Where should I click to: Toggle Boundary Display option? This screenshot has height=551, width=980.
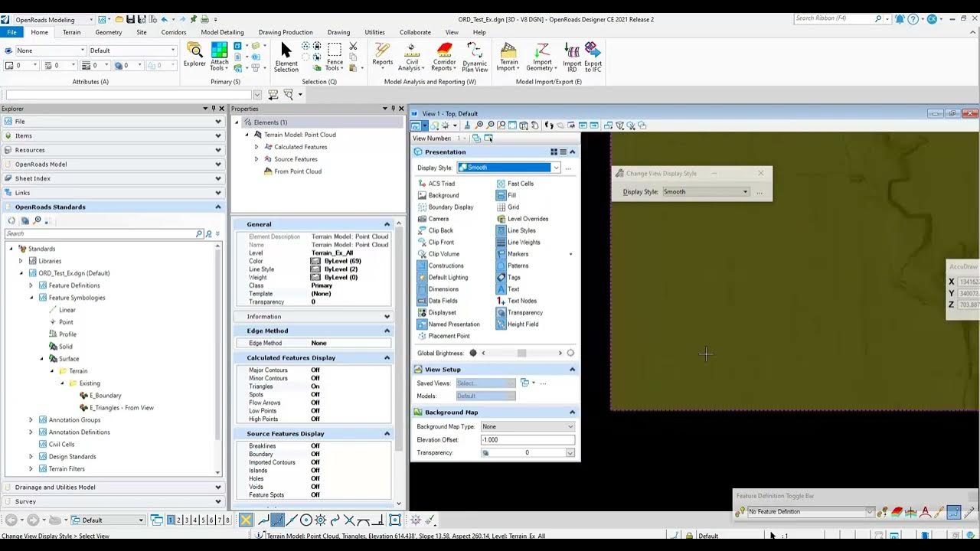click(446, 207)
